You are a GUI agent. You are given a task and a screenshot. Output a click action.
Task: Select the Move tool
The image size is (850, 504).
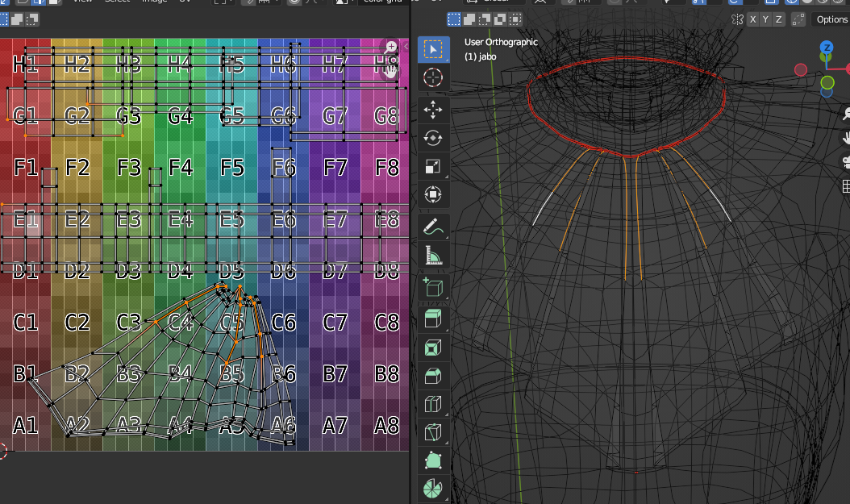click(433, 110)
